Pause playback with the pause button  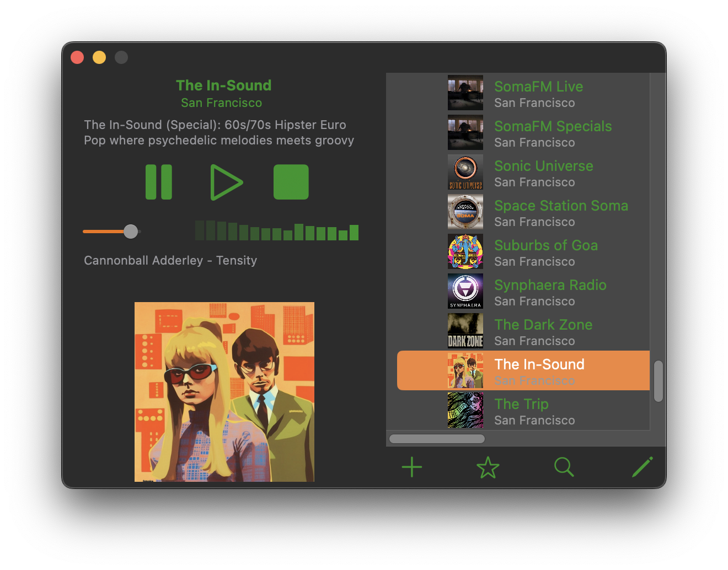[x=159, y=182]
